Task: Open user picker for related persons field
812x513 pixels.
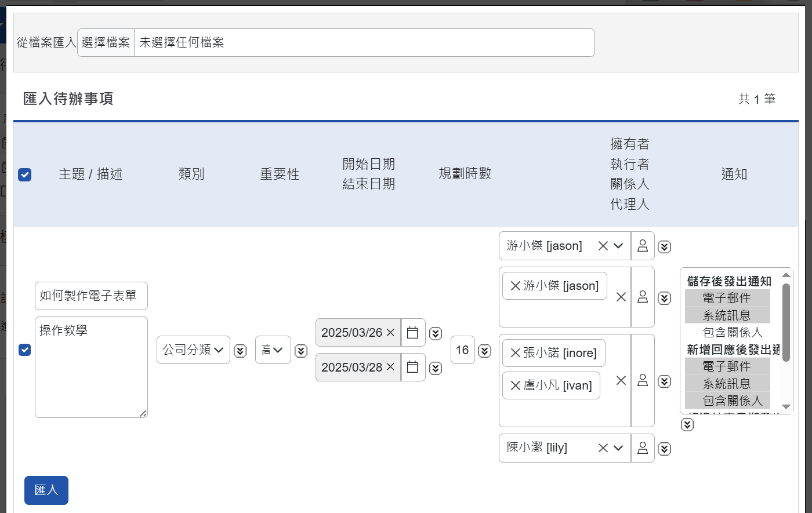Action: [x=643, y=380]
